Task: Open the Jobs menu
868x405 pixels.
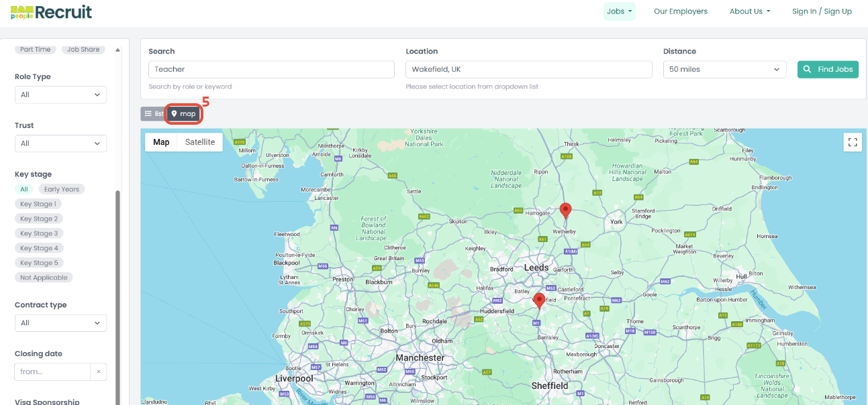Action: click(x=619, y=11)
